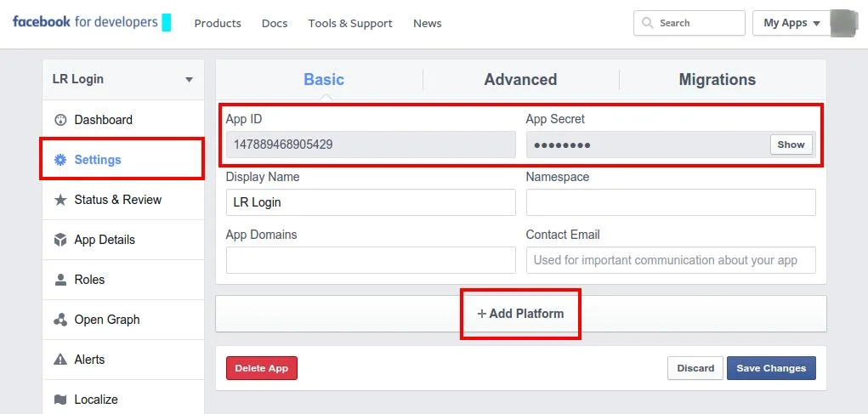Screen dimensions: 868x414
Task: Click the Contact Email field
Action: (x=671, y=260)
